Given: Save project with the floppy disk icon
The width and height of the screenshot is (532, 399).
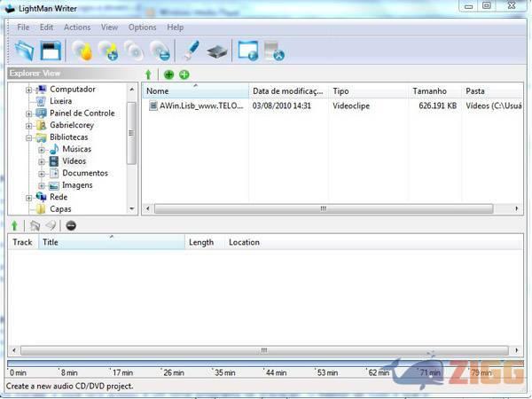Looking at the screenshot, I should point(51,51).
